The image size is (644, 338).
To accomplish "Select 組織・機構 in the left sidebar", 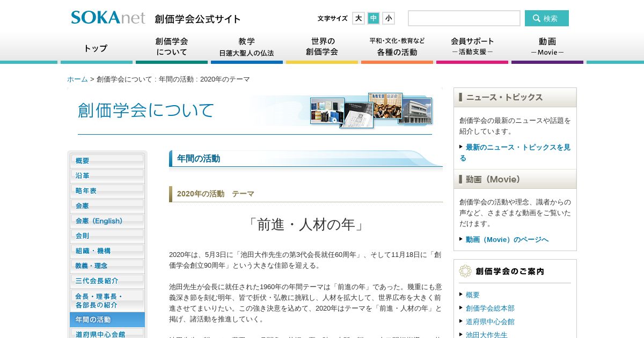I will 107,251.
